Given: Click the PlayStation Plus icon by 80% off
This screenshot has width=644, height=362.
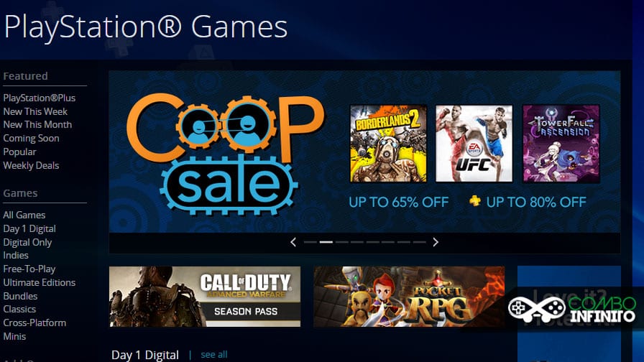Looking at the screenshot, I should 475,200.
